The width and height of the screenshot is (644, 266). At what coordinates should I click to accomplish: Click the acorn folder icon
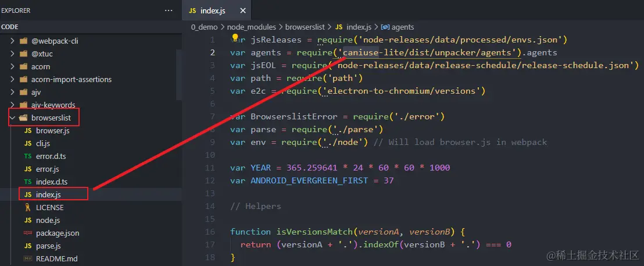pyautogui.click(x=23, y=66)
